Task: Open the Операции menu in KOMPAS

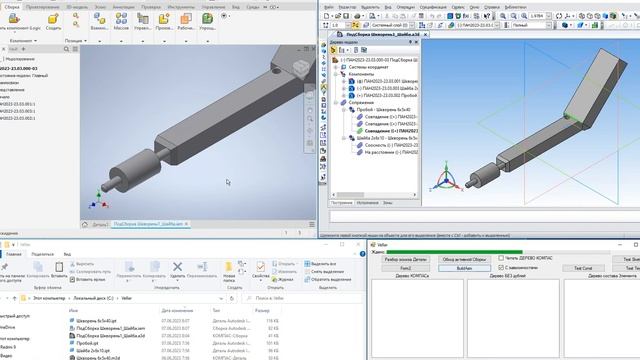Action: click(405, 7)
